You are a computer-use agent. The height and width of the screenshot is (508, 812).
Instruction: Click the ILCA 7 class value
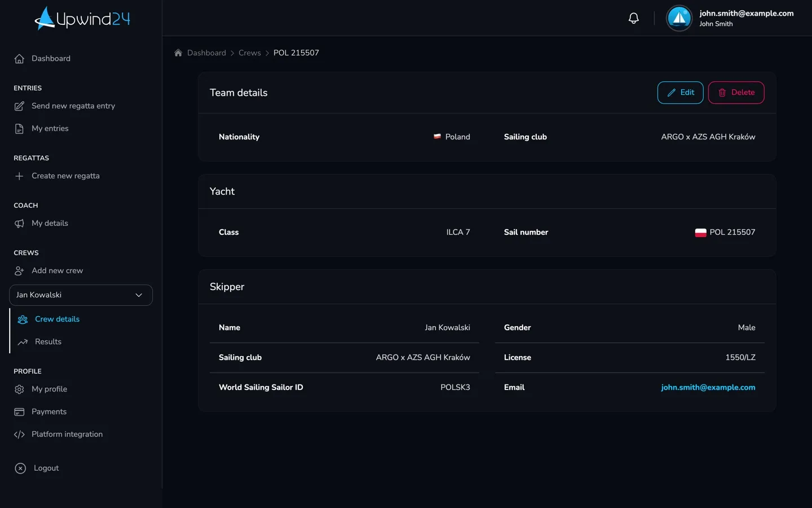(x=458, y=232)
